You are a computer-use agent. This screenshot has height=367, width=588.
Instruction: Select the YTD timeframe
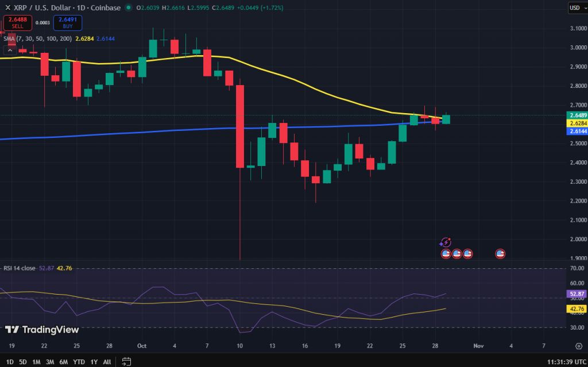pyautogui.click(x=78, y=361)
